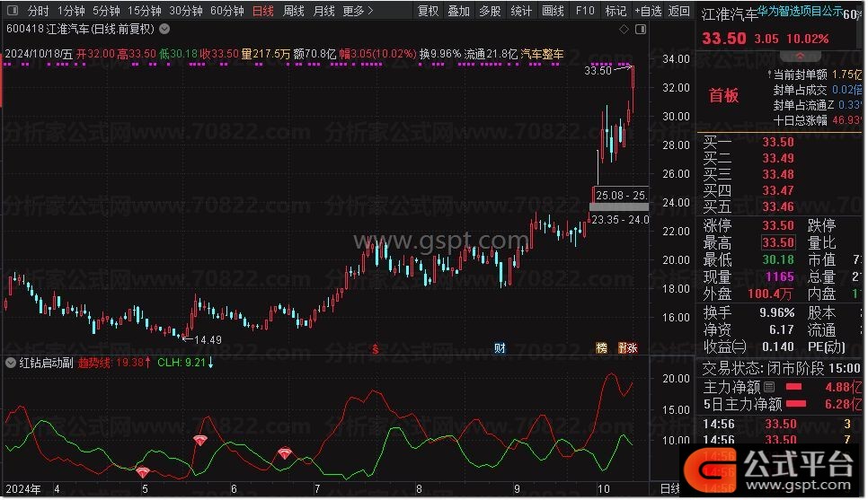868x500 pixels.
Task: Open the F10 company info
Action: (585, 11)
